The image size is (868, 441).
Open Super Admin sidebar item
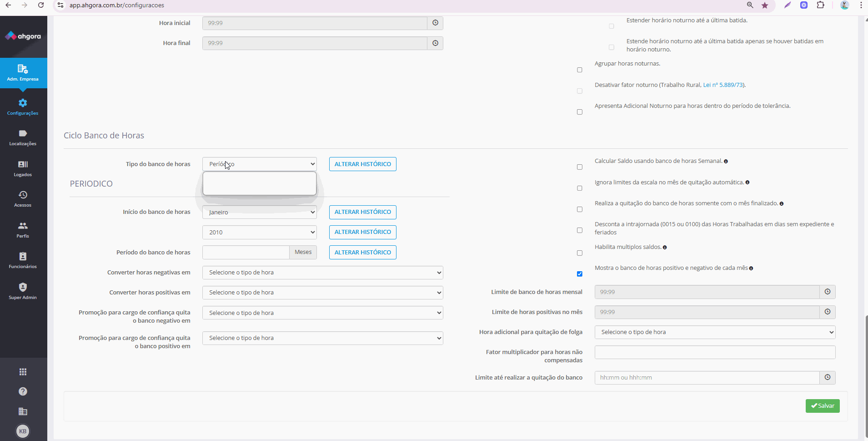23,291
